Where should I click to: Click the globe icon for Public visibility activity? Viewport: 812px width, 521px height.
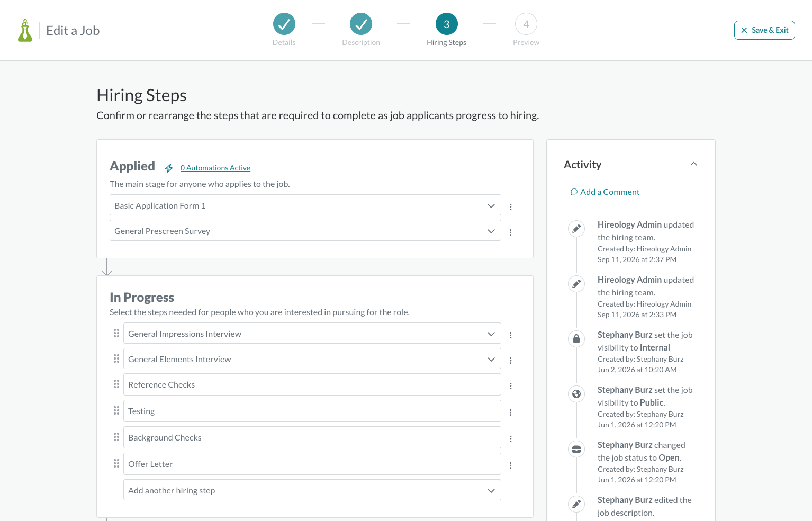(x=576, y=394)
